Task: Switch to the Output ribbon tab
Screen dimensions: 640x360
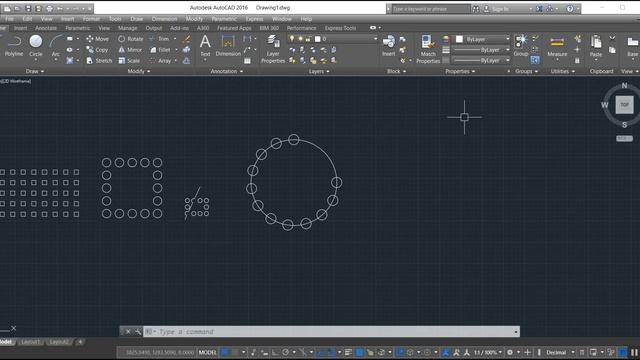Action: click(153, 28)
